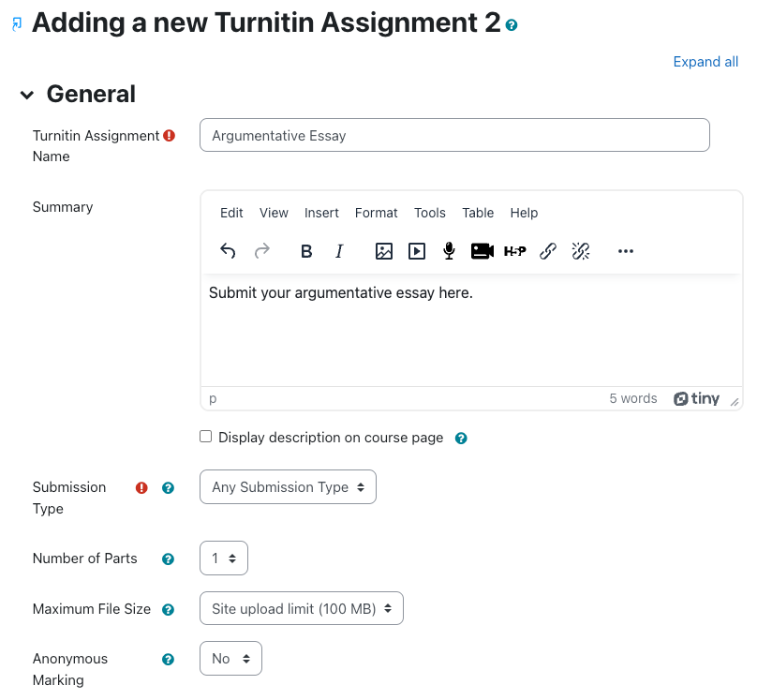The image size is (772, 700).
Task: Open the multimedia insert icon
Action: 417,251
